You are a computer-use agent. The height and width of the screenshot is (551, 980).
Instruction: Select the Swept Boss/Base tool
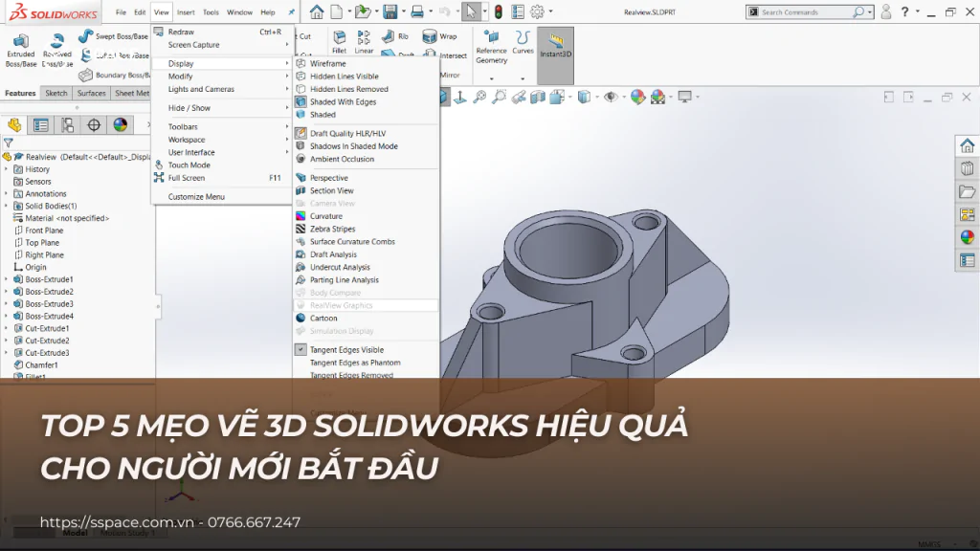click(114, 36)
